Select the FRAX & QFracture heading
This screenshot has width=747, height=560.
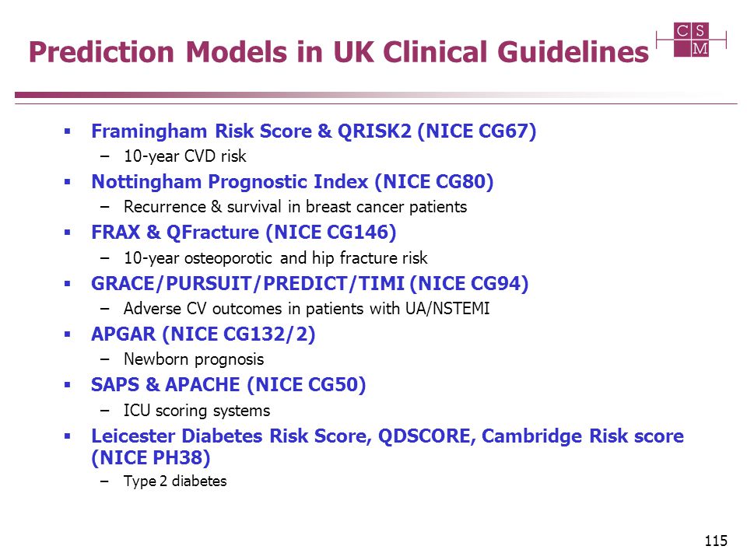click(244, 233)
